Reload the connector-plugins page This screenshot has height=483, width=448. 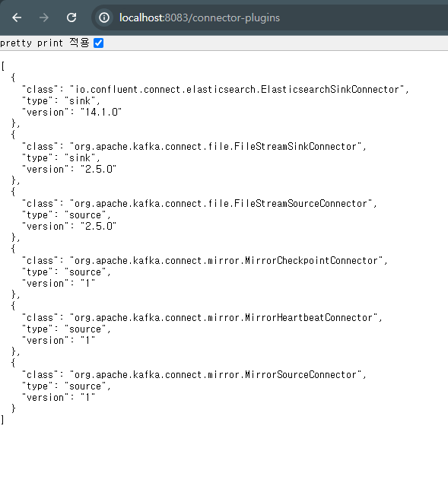pyautogui.click(x=71, y=17)
